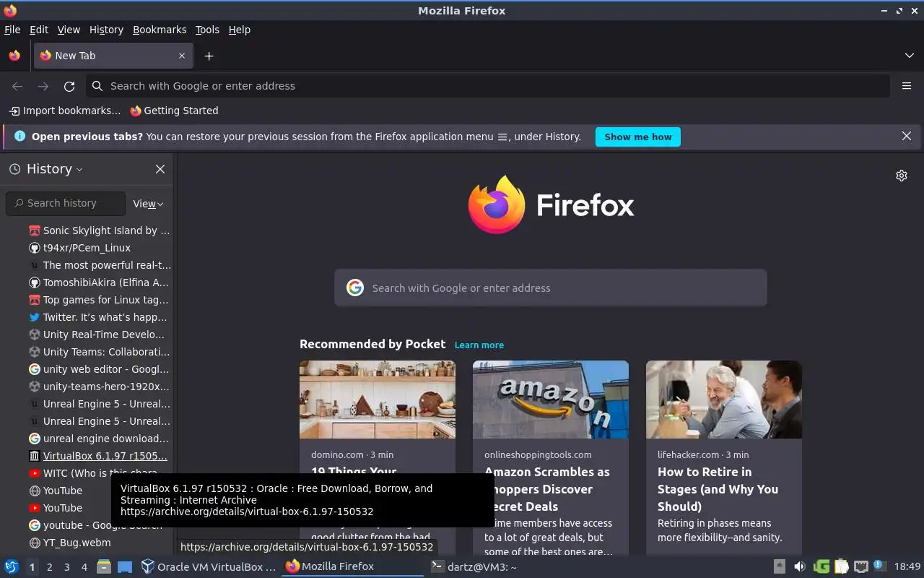Click the volume speaker tray icon
Viewport: 924px width, 578px height.
799,566
